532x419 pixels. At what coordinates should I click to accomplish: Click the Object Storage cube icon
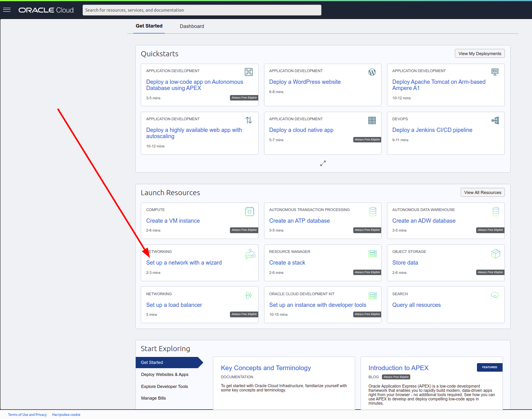[x=496, y=253]
